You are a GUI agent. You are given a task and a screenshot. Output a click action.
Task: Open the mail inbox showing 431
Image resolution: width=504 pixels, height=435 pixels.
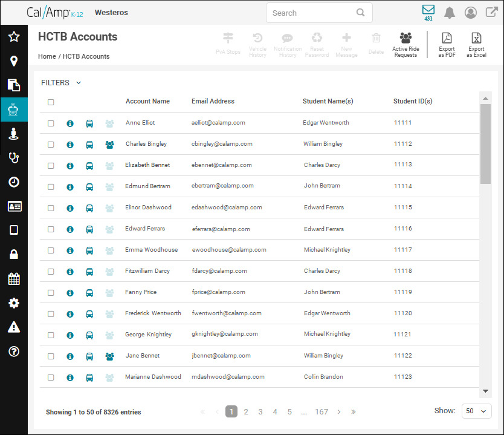428,13
